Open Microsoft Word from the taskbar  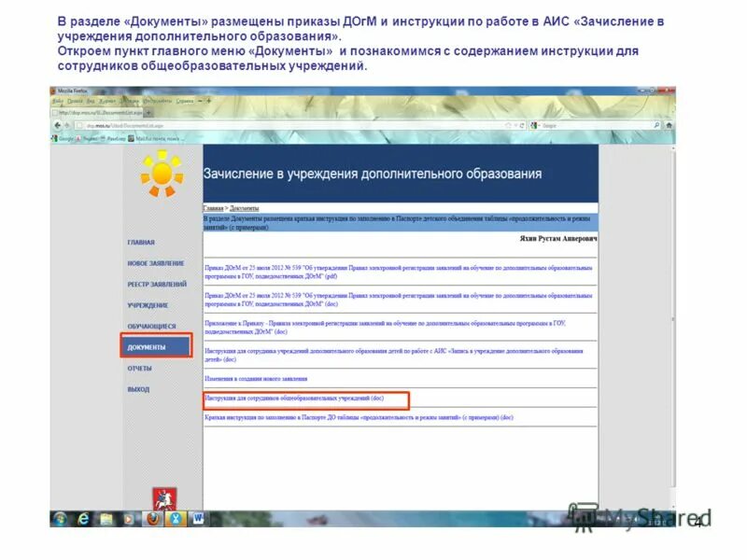[199, 519]
